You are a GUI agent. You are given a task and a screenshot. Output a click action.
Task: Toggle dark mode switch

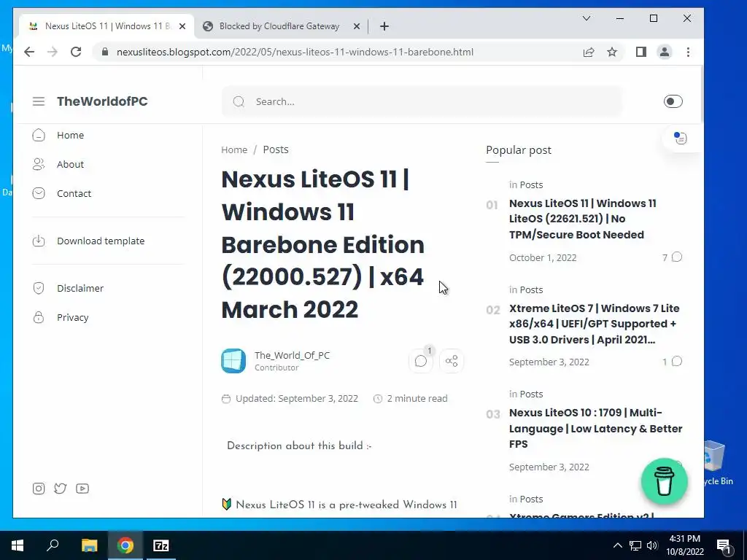(673, 101)
